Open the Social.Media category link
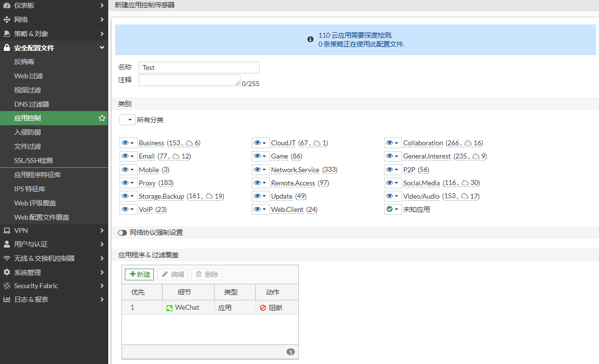599x364 pixels. [421, 183]
